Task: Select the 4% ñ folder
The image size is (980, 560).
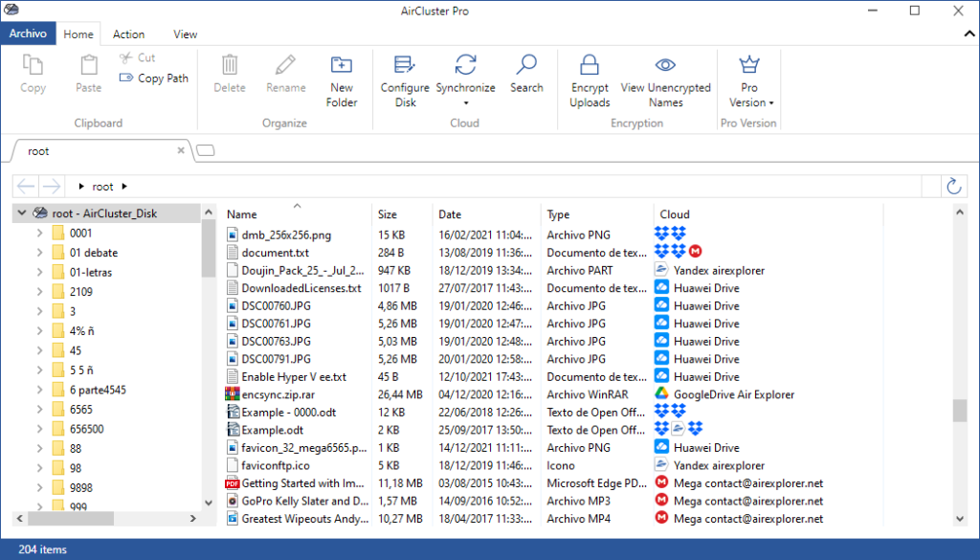Action: pyautogui.click(x=82, y=331)
